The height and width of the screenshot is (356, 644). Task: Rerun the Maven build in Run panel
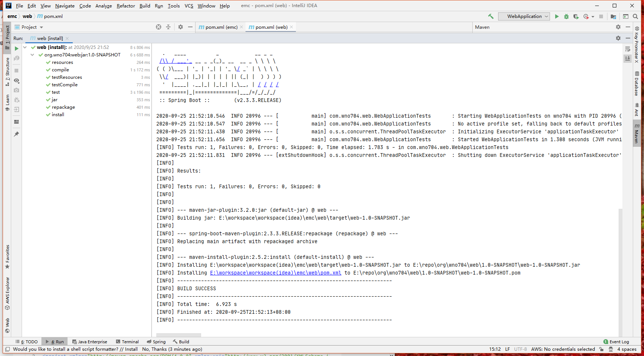[16, 49]
